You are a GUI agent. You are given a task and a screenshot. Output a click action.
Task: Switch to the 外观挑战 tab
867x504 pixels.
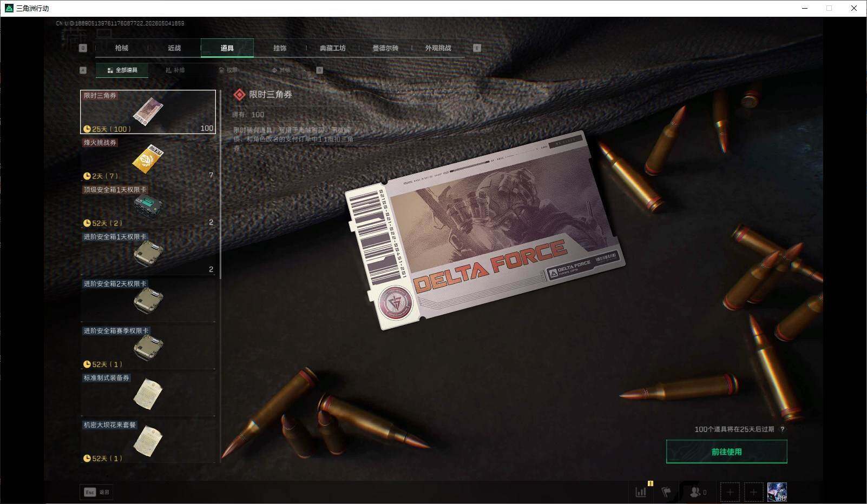(438, 48)
